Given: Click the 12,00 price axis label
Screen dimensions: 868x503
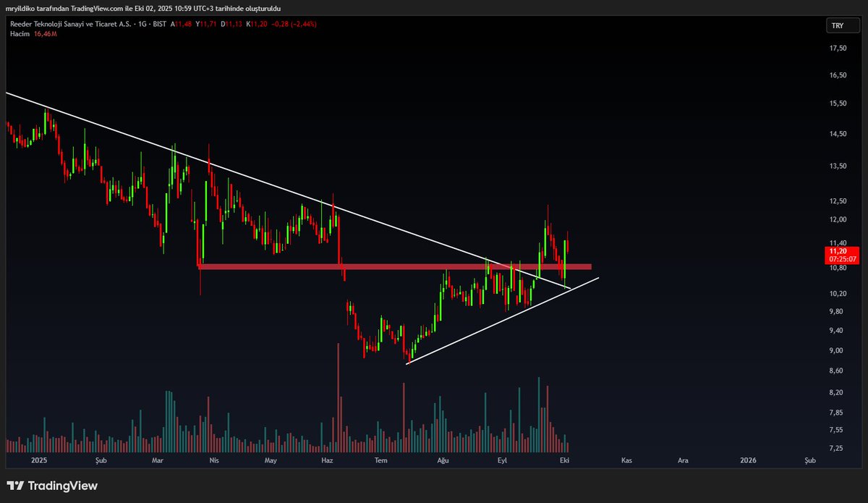Looking at the screenshot, I should [838, 219].
